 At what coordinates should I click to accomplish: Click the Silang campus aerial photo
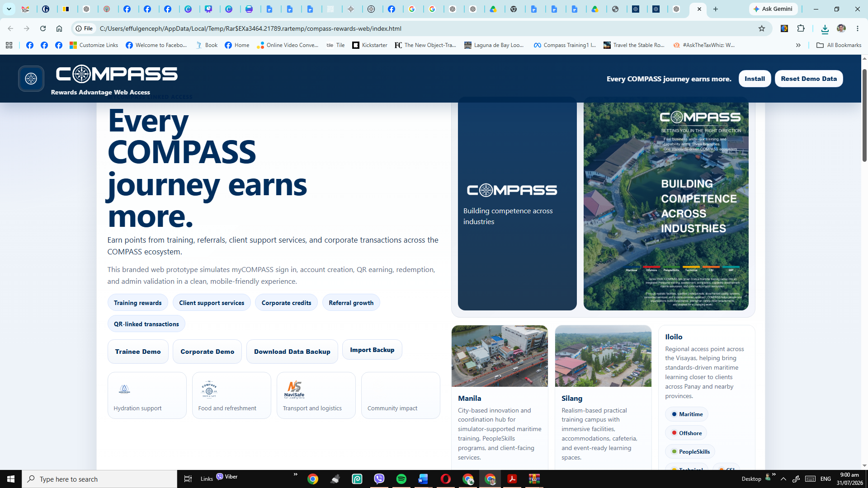coord(603,356)
